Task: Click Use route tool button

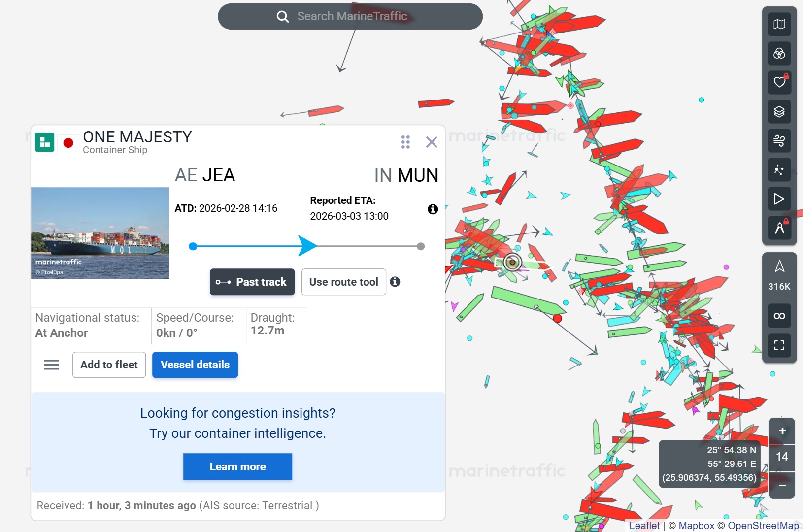Action: [x=343, y=282]
